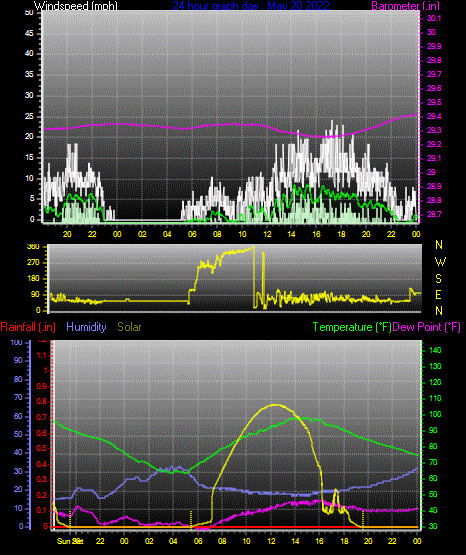Click the 100 humidity axis value
This screenshot has height=555, width=466.
17,342
